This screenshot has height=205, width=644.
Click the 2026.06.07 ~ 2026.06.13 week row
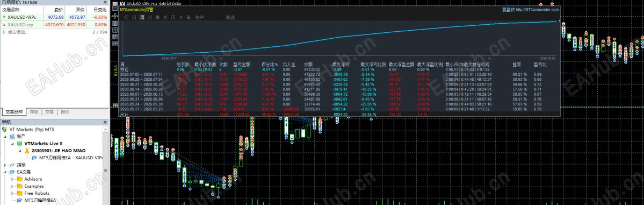pyautogui.click(x=339, y=94)
